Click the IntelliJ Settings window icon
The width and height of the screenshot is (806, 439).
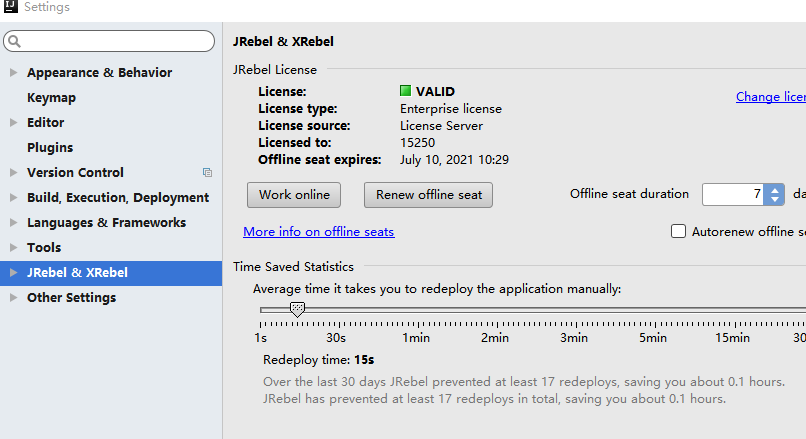[x=10, y=8]
